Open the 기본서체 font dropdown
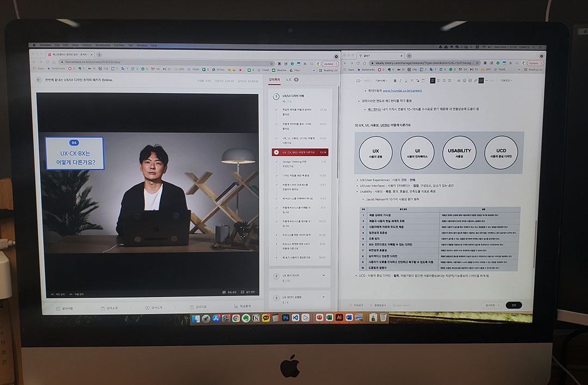The height and width of the screenshot is (385, 588). pyautogui.click(x=381, y=81)
